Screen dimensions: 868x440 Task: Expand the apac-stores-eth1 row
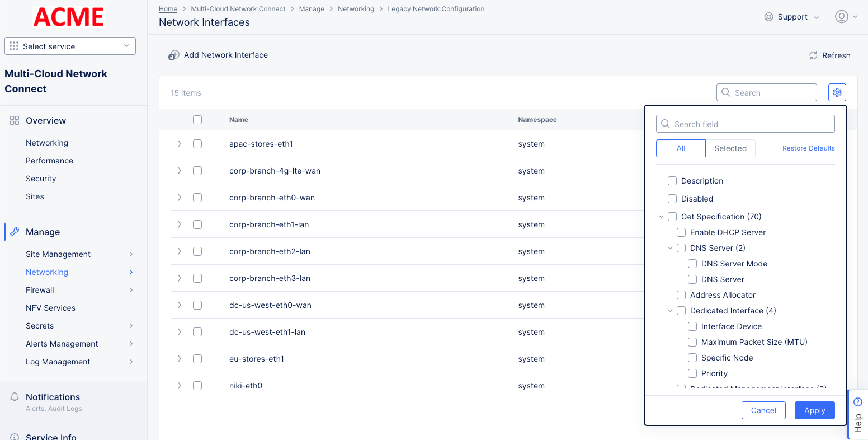[179, 144]
